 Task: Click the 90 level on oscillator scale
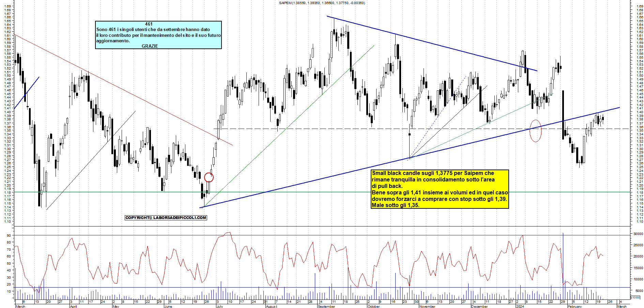9,235
